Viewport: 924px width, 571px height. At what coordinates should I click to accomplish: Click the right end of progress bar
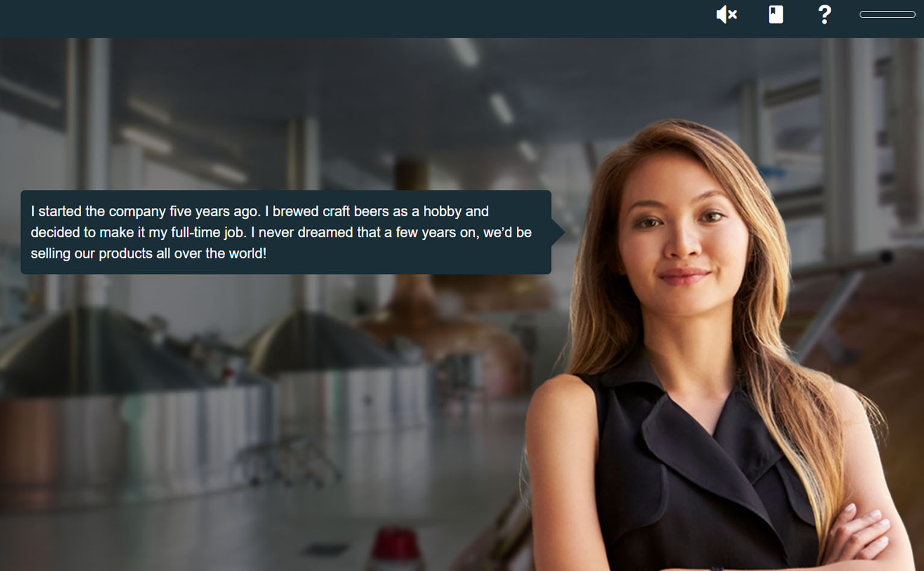pyautogui.click(x=911, y=14)
